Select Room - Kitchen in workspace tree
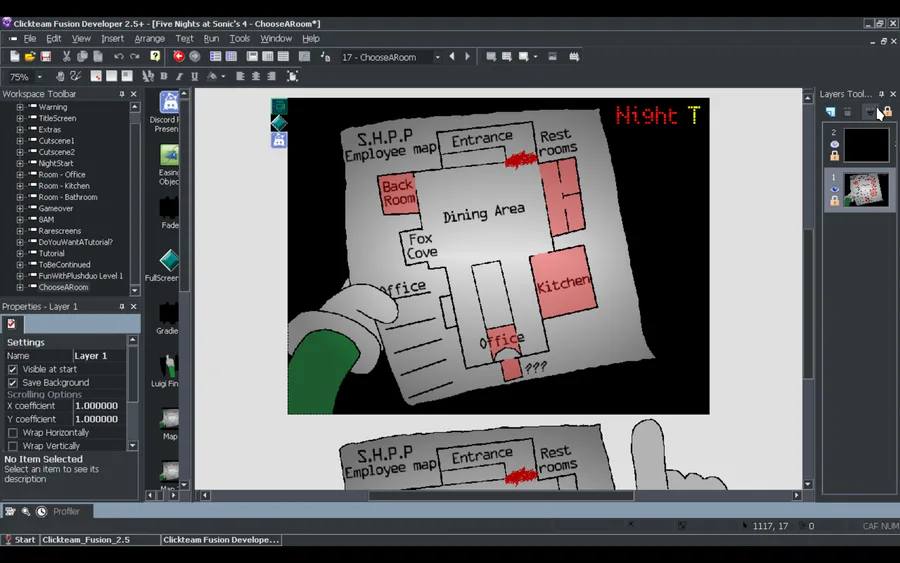Image resolution: width=900 pixels, height=563 pixels. coord(64,186)
